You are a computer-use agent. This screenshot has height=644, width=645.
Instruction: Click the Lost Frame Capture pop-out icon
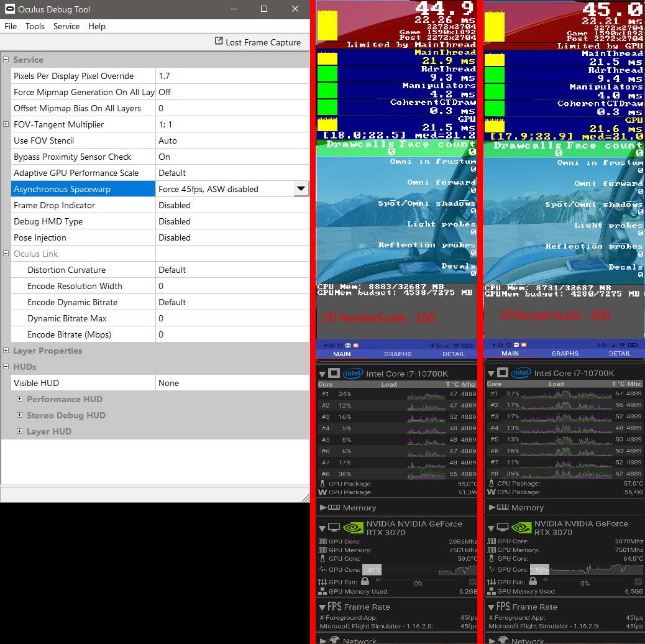pos(219,41)
